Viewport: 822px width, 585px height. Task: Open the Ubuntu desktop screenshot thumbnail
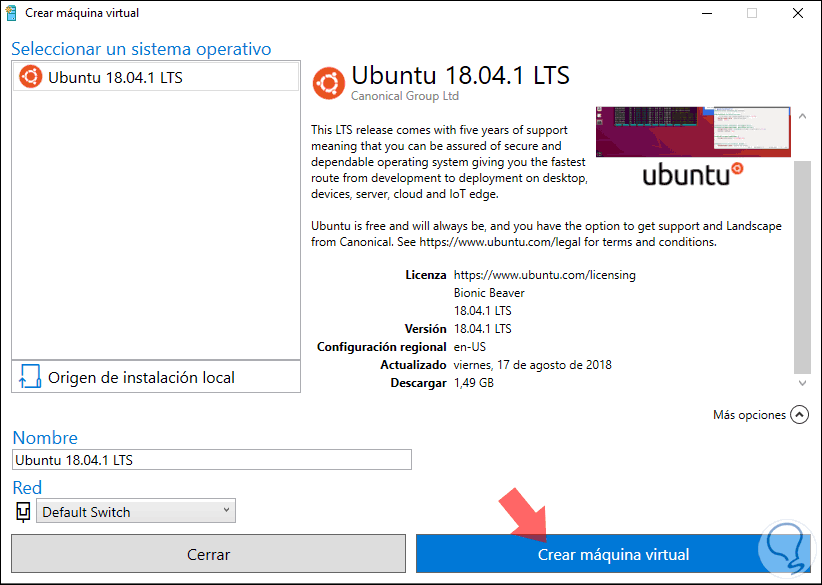(692, 132)
